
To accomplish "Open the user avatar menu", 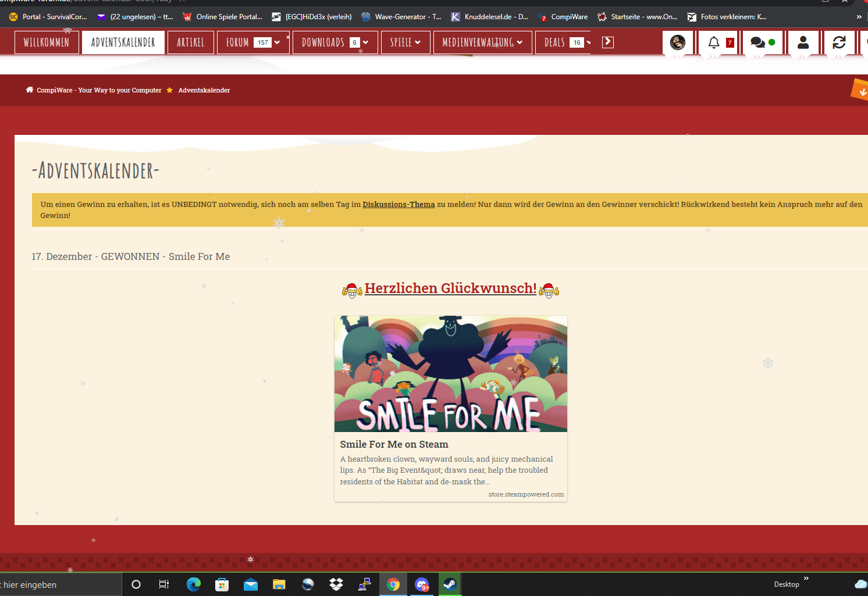I will (x=678, y=42).
